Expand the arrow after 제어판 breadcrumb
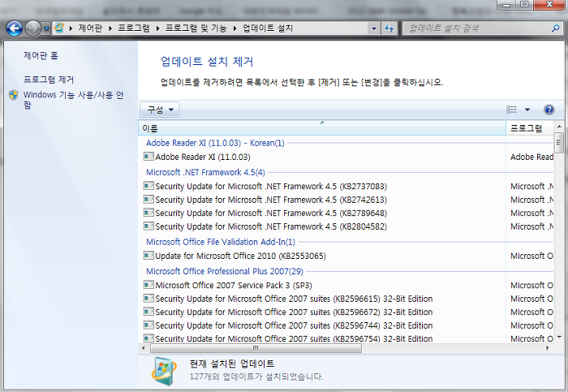Image resolution: width=568 pixels, height=392 pixels. click(110, 28)
